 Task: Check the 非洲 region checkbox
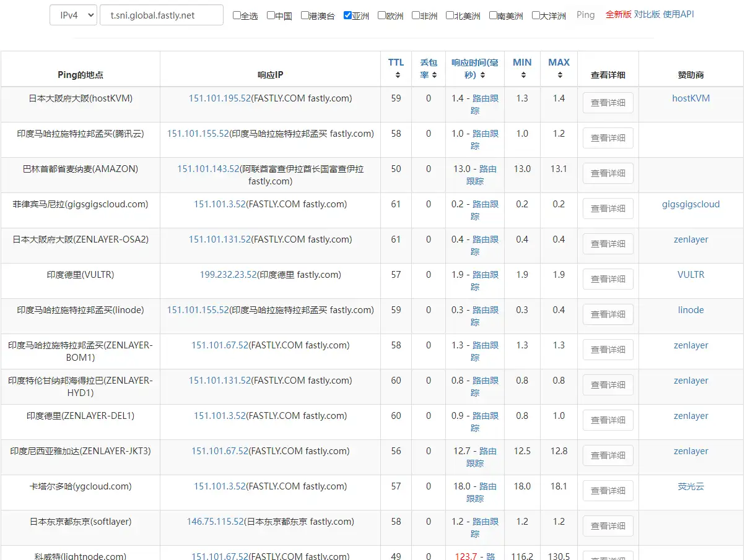click(416, 15)
